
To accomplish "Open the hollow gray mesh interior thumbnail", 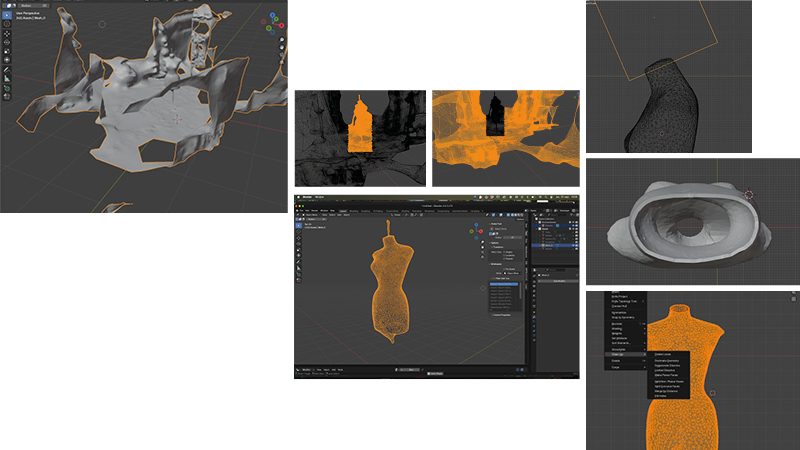I will (x=692, y=221).
